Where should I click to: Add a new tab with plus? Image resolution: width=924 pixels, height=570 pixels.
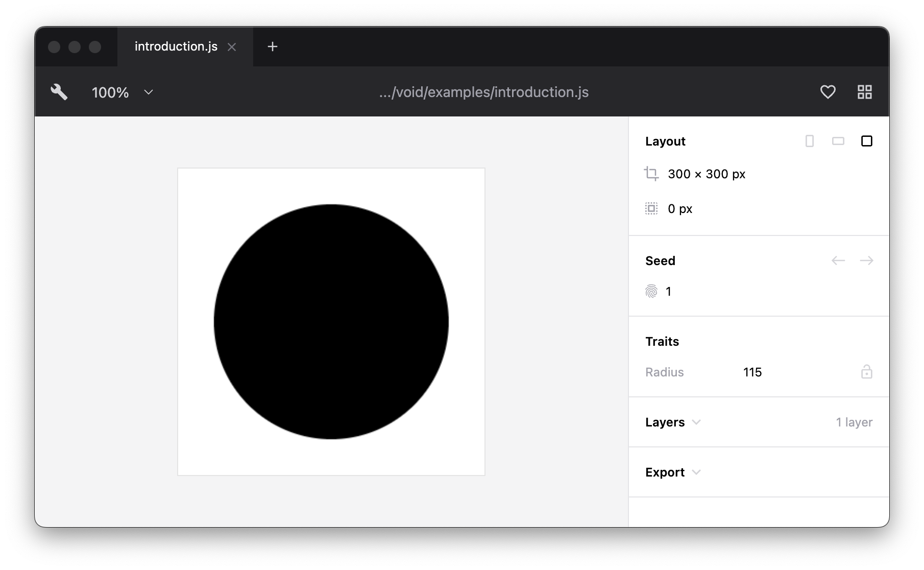[273, 46]
